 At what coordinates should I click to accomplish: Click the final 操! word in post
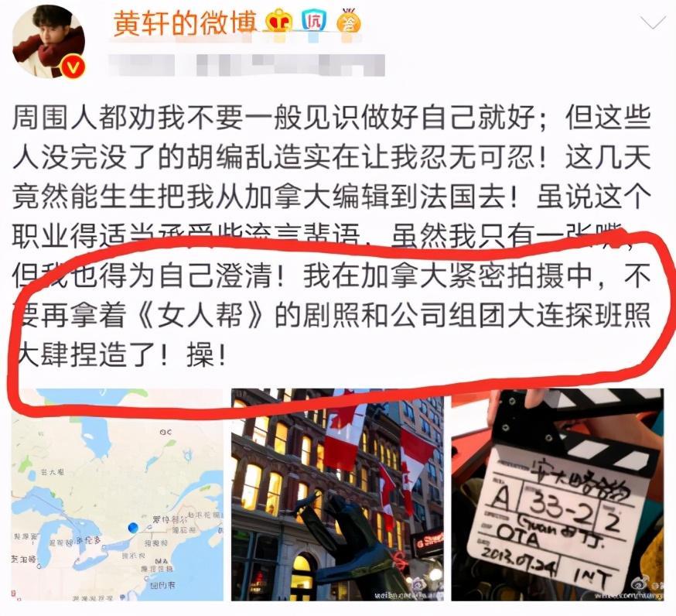[206, 356]
